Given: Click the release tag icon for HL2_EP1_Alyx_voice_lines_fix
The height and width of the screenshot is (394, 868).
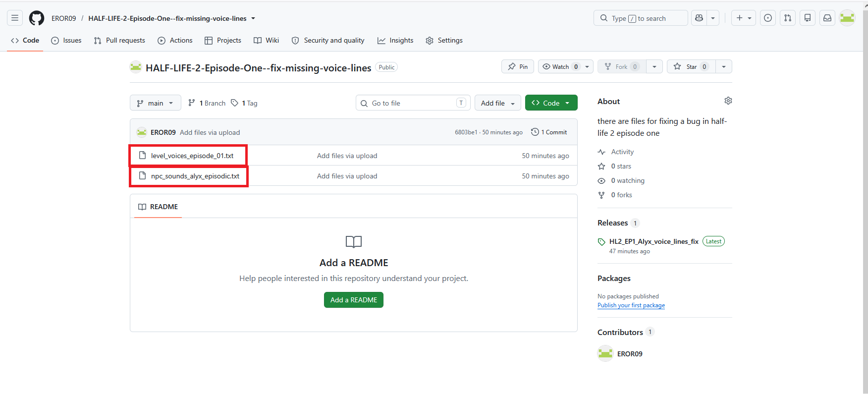Looking at the screenshot, I should (601, 242).
